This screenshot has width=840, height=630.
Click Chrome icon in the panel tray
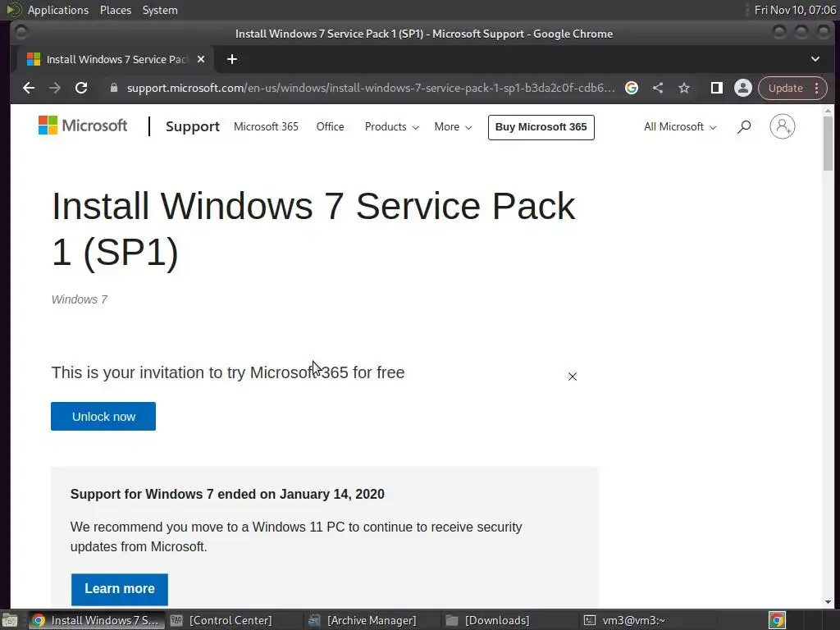pos(777,620)
